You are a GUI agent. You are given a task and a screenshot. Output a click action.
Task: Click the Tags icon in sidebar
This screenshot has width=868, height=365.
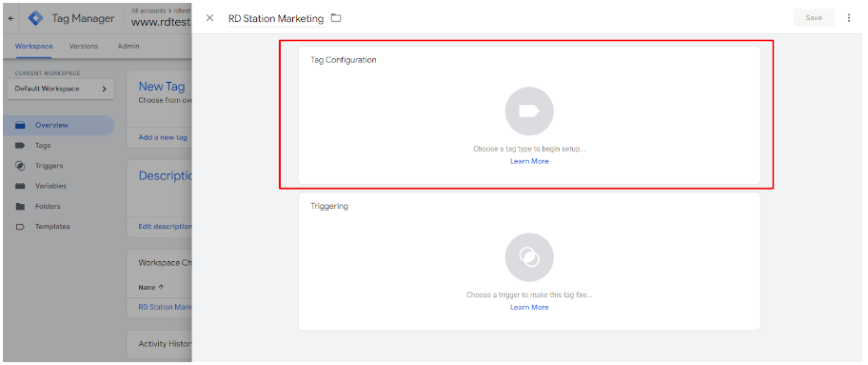pyautogui.click(x=21, y=146)
